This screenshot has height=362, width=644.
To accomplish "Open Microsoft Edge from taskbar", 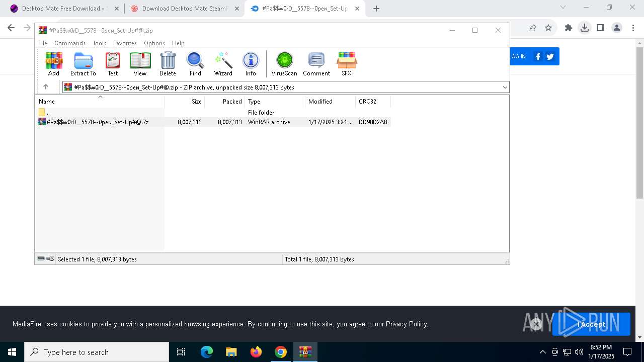I will point(207,352).
